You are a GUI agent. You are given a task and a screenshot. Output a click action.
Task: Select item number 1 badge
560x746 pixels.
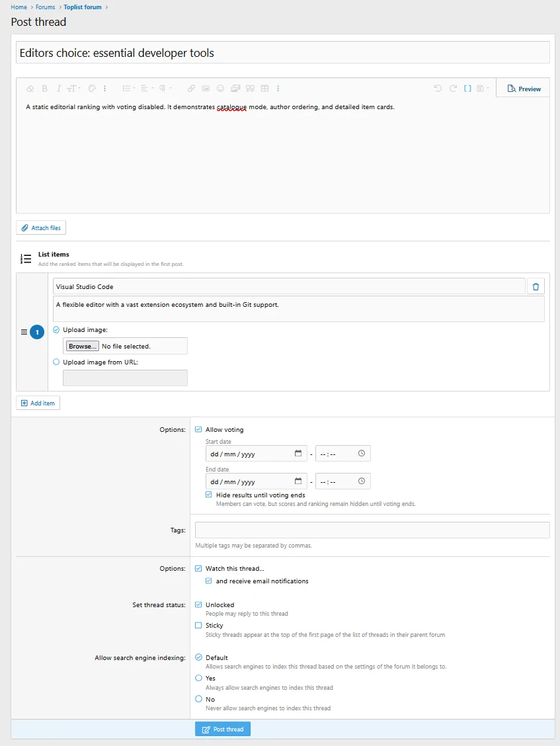(37, 332)
